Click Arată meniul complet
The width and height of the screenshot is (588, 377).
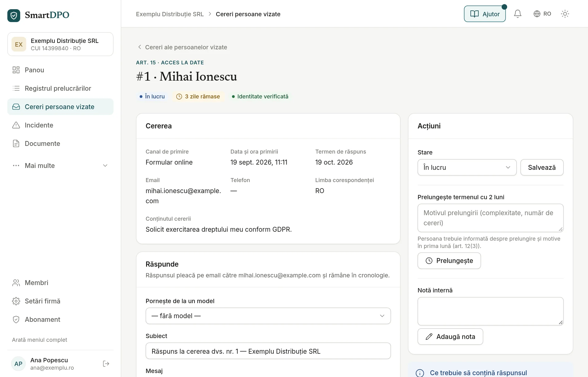point(40,340)
